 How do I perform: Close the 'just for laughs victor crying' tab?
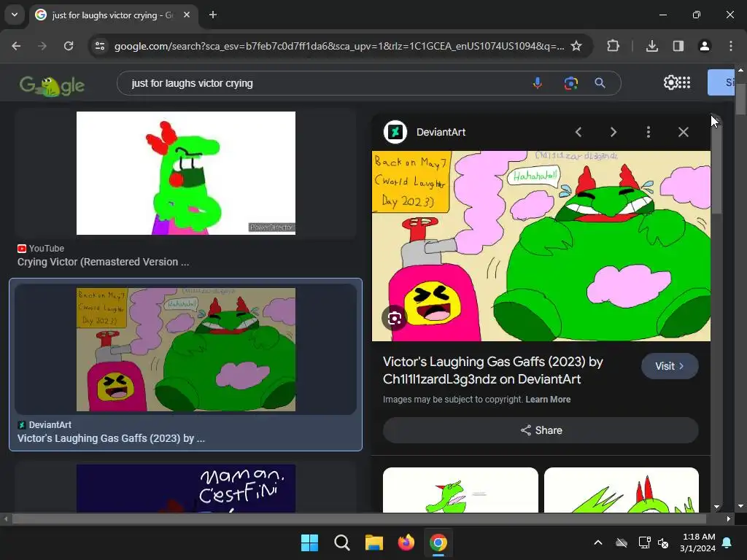click(187, 15)
